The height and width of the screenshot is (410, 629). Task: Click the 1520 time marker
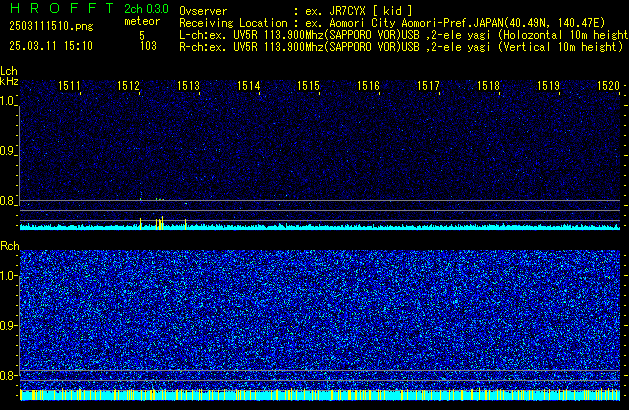click(609, 86)
